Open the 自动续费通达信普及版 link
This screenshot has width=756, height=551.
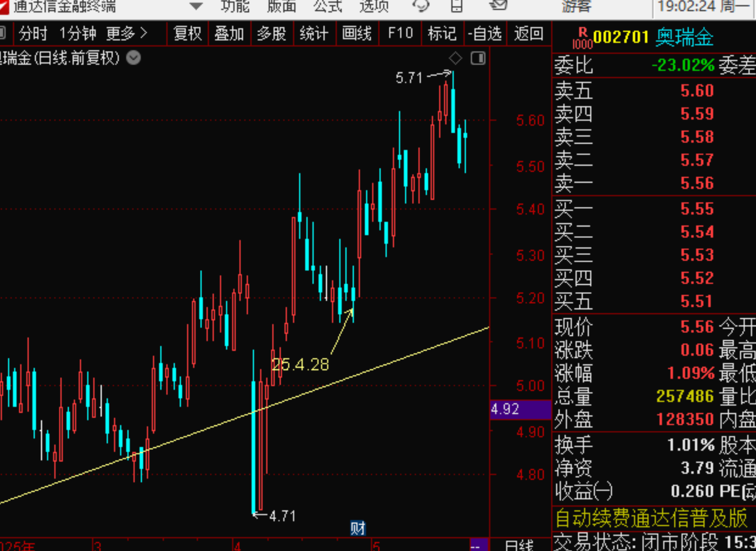pos(651,518)
